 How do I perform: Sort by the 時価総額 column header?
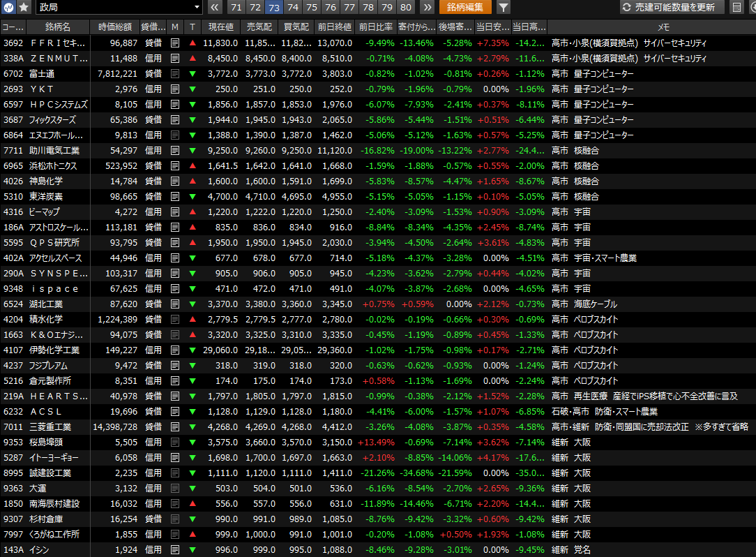(x=114, y=27)
